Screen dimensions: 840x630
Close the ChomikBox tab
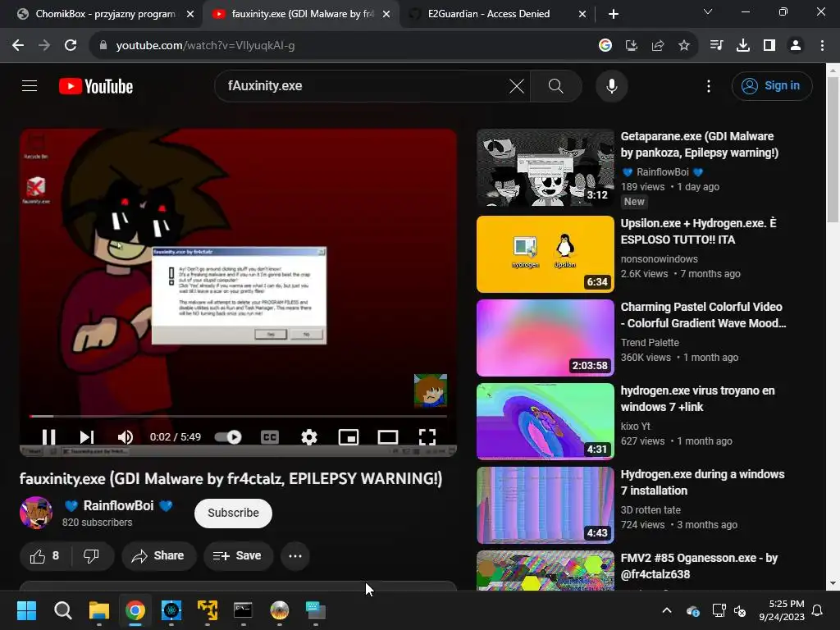[x=190, y=14]
